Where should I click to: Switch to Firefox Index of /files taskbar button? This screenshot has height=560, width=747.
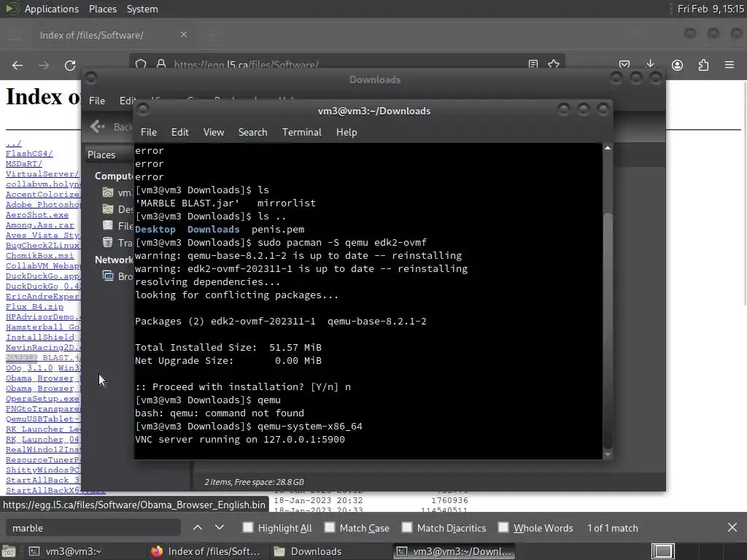point(206,551)
